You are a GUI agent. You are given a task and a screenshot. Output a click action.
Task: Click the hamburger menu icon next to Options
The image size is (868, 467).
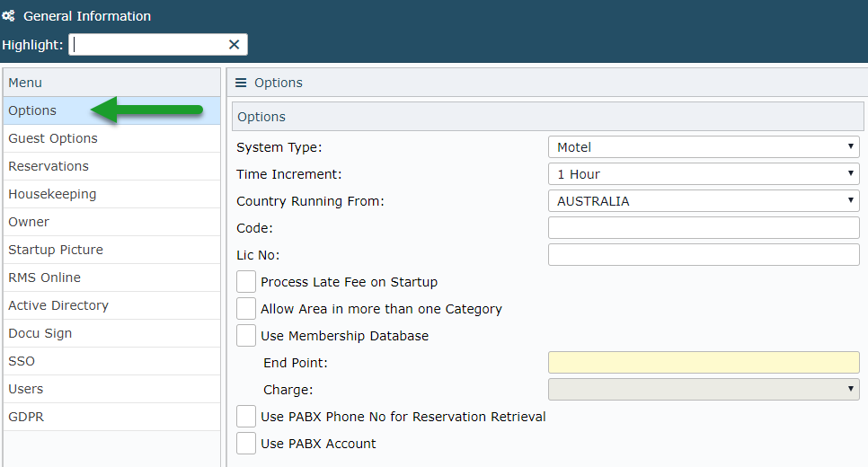(x=241, y=83)
